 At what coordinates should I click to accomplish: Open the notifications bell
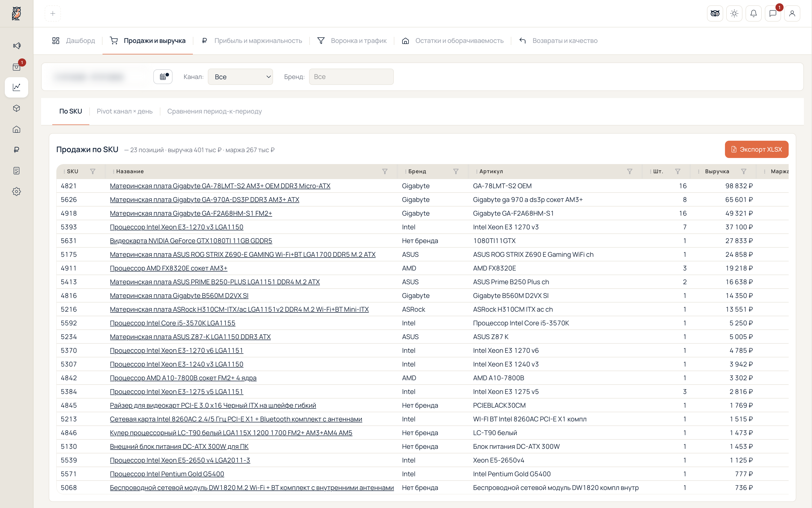(x=754, y=13)
